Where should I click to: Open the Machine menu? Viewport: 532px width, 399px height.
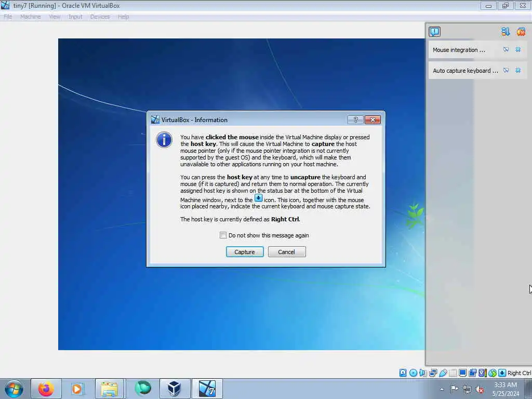(x=31, y=17)
